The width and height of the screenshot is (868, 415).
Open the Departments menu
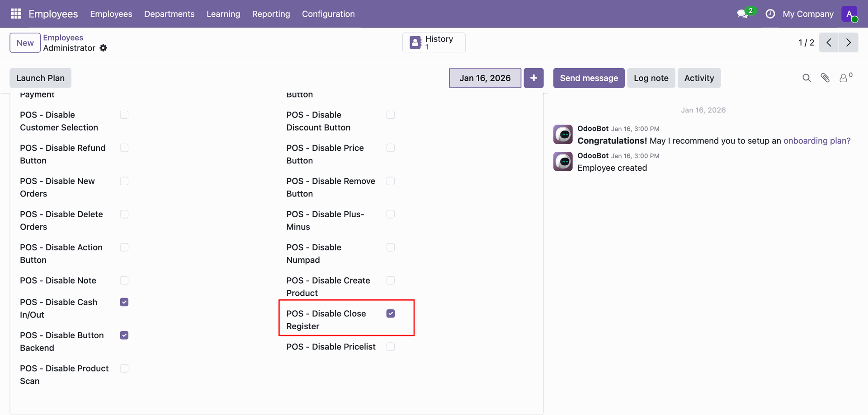(x=169, y=14)
